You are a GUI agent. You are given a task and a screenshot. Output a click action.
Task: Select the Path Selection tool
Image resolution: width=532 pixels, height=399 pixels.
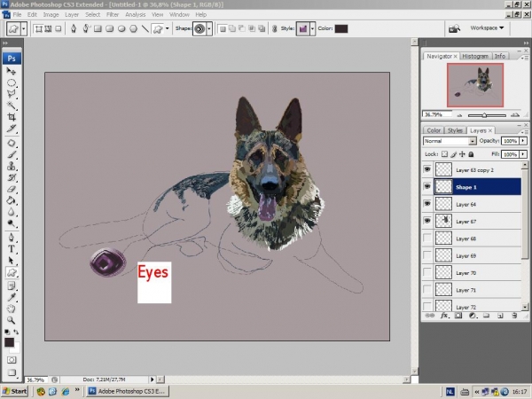[x=12, y=261]
